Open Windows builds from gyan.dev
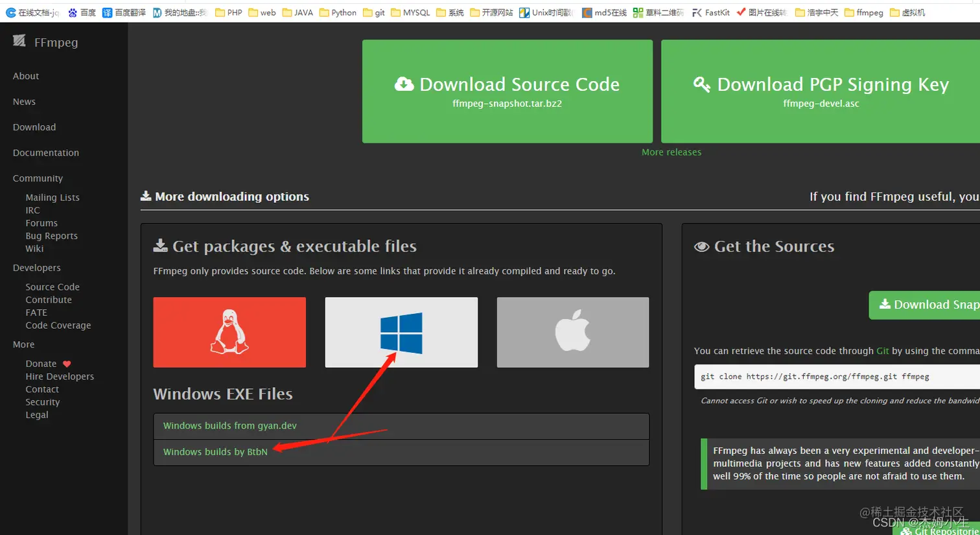 point(230,426)
